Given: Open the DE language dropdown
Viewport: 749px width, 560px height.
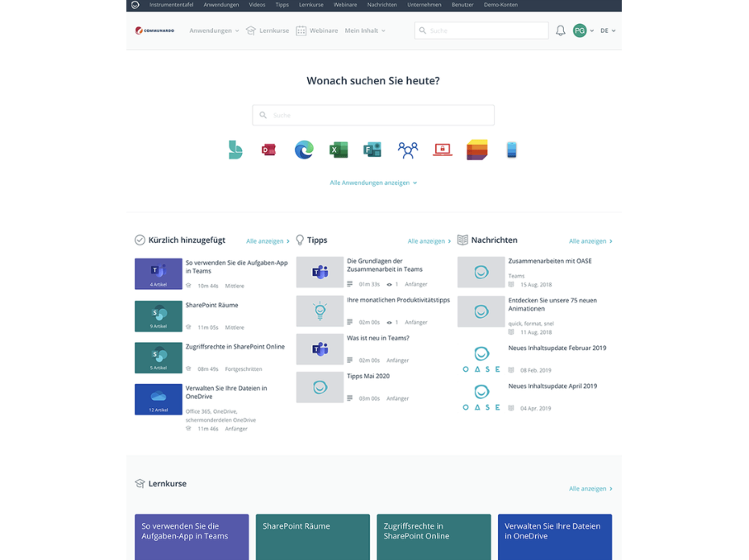Looking at the screenshot, I should 607,30.
